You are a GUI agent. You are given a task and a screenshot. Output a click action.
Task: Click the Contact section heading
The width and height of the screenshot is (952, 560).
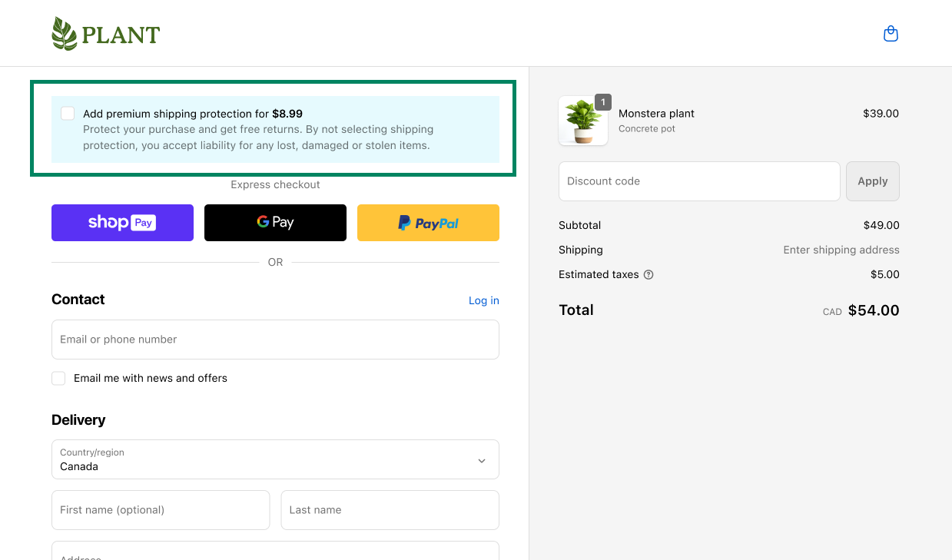[x=78, y=300]
